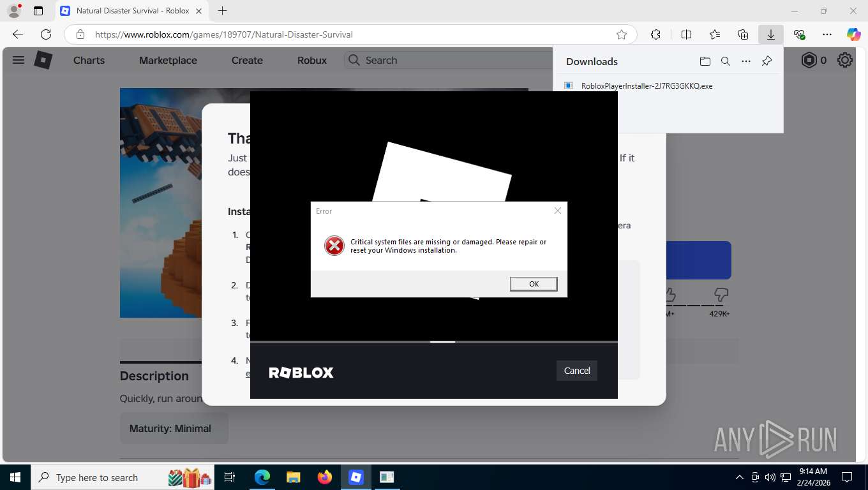Open Browser essentials heart icon

[x=799, y=34]
